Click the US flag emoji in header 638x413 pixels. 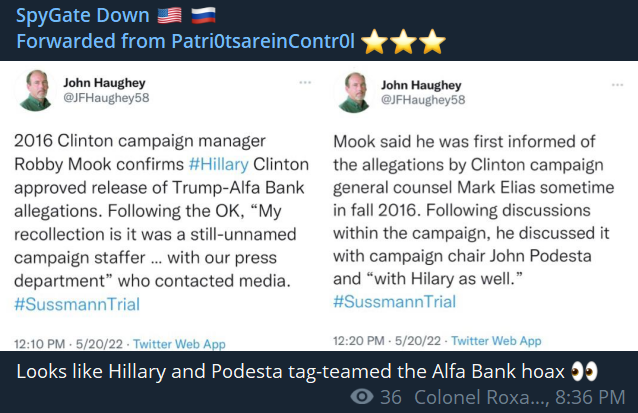coord(170,16)
